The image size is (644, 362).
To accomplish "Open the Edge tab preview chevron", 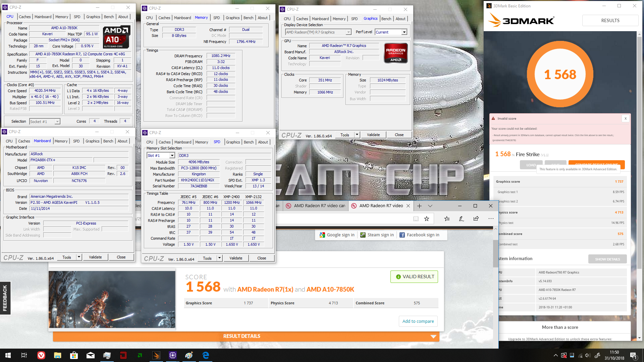I will click(430, 206).
